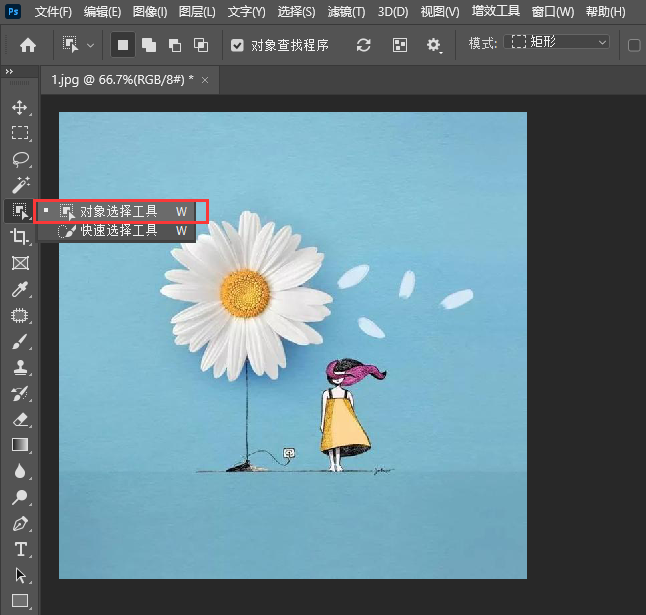Choose Intersect with Selection mode
Viewport: 646px width, 615px height.
pos(201,45)
